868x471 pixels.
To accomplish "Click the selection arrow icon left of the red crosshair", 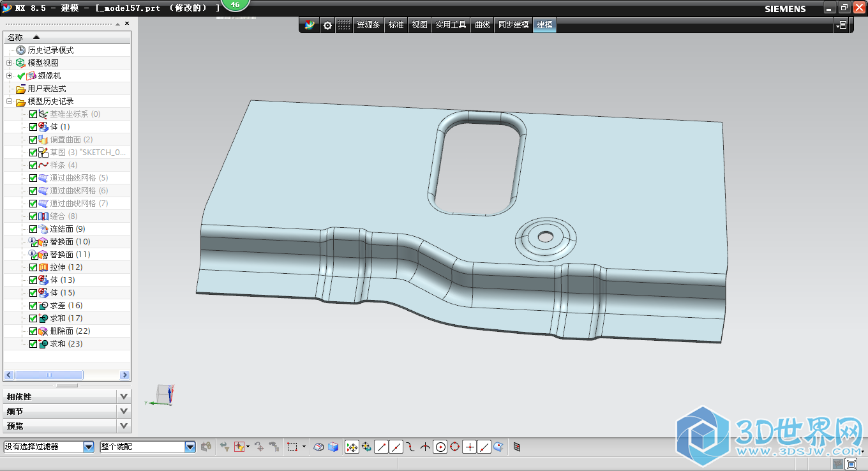I will pos(225,447).
